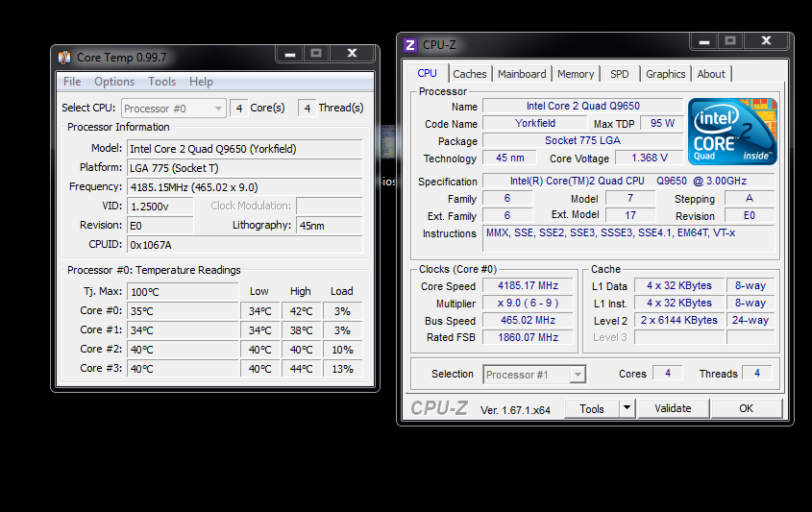The height and width of the screenshot is (512, 812).
Task: Click the Core Voltage value 1.368 V
Action: pyautogui.click(x=650, y=158)
